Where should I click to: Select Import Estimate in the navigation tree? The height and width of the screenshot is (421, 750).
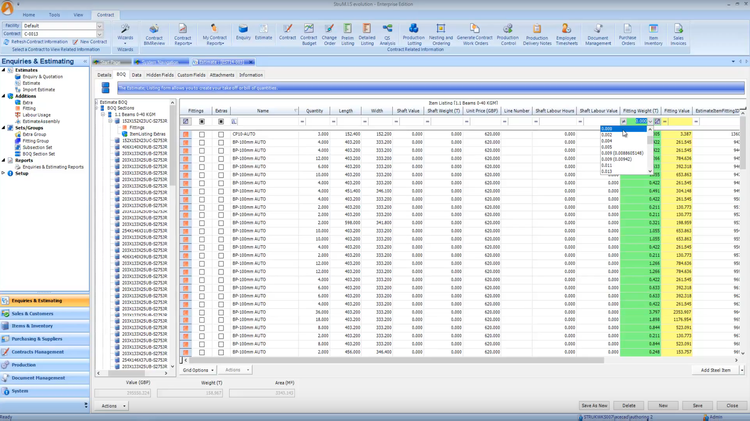[39, 89]
